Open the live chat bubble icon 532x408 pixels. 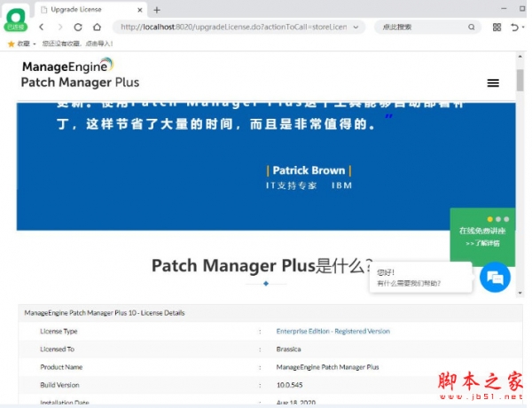pyautogui.click(x=495, y=278)
